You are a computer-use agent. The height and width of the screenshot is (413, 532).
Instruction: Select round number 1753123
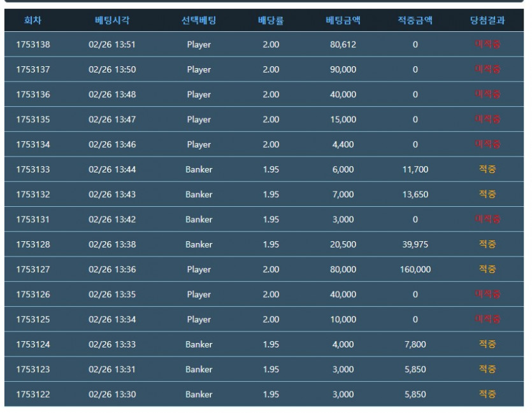pyautogui.click(x=33, y=369)
